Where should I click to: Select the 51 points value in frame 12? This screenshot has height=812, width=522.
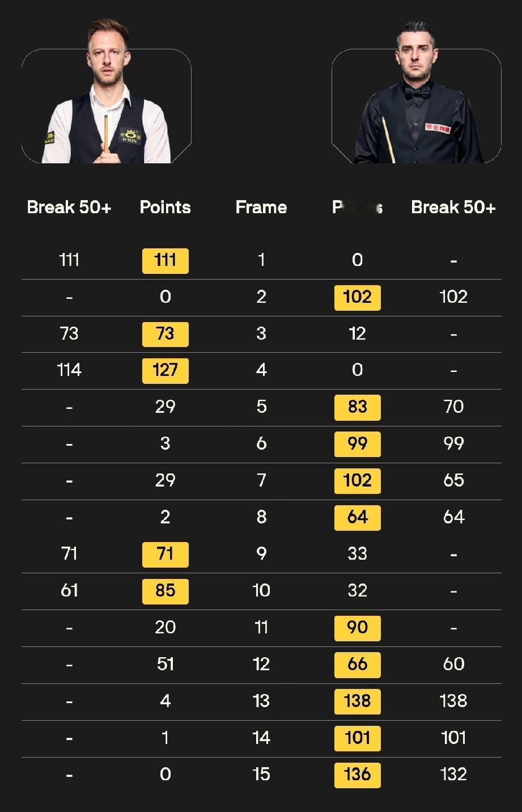(165, 664)
